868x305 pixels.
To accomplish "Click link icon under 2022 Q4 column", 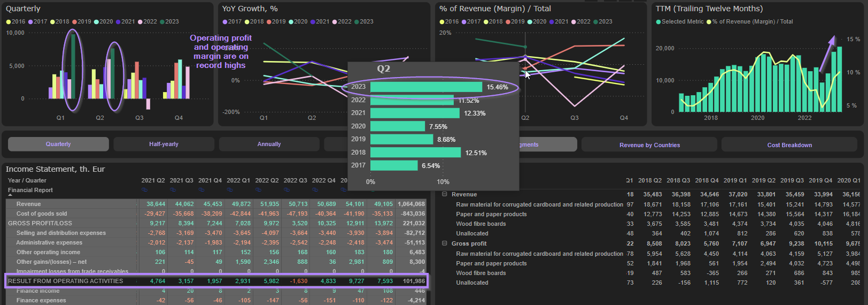I will pos(315,190).
